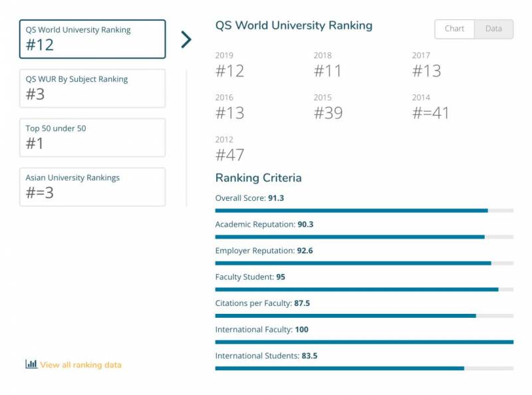Switch to the Data view

pyautogui.click(x=493, y=29)
